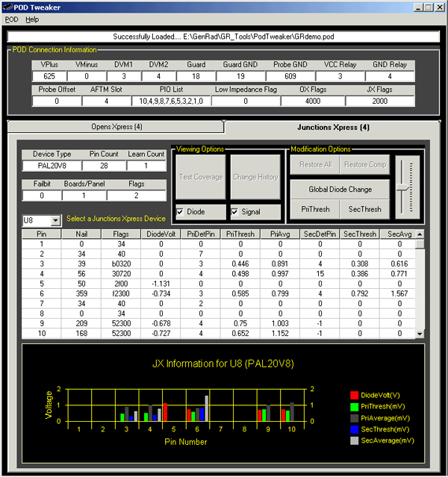Click the light gray SecAverage(mV) legend swatch
The height and width of the screenshot is (477, 448).
(354, 440)
